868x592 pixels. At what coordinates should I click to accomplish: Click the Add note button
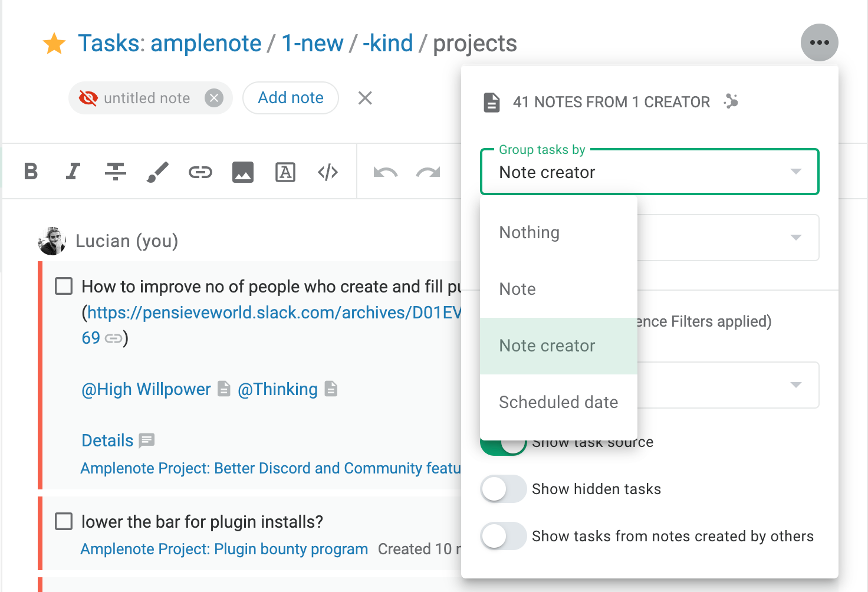(x=291, y=98)
